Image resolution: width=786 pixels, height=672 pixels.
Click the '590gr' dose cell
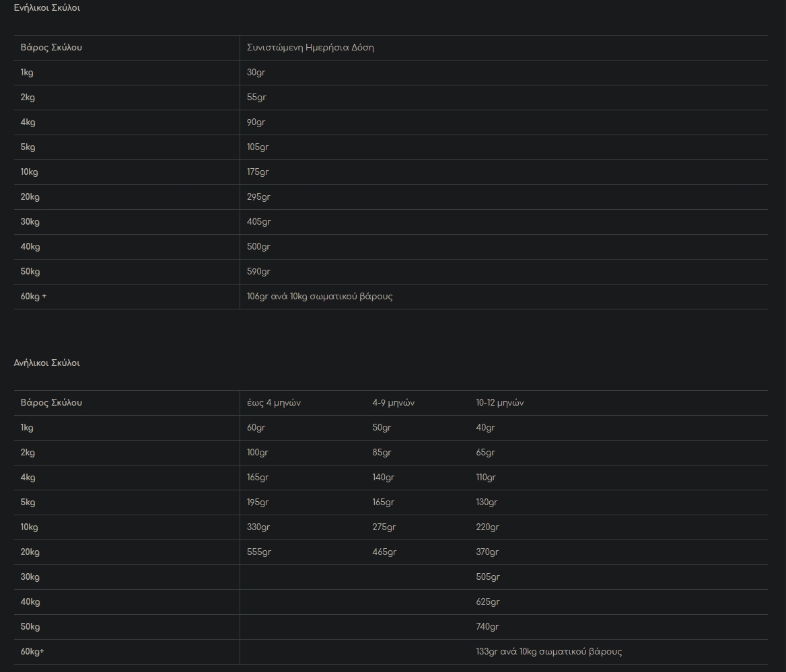pyautogui.click(x=258, y=272)
